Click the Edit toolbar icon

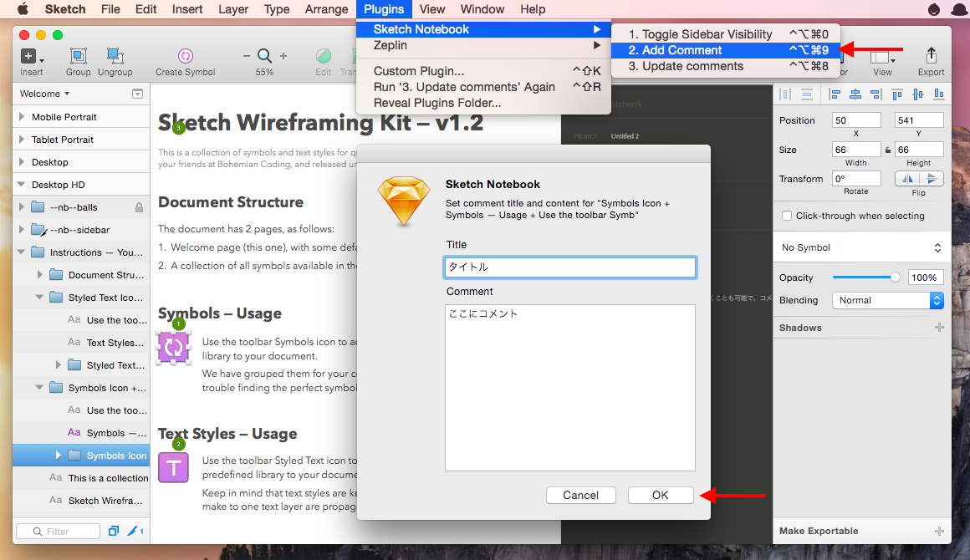[x=324, y=56]
